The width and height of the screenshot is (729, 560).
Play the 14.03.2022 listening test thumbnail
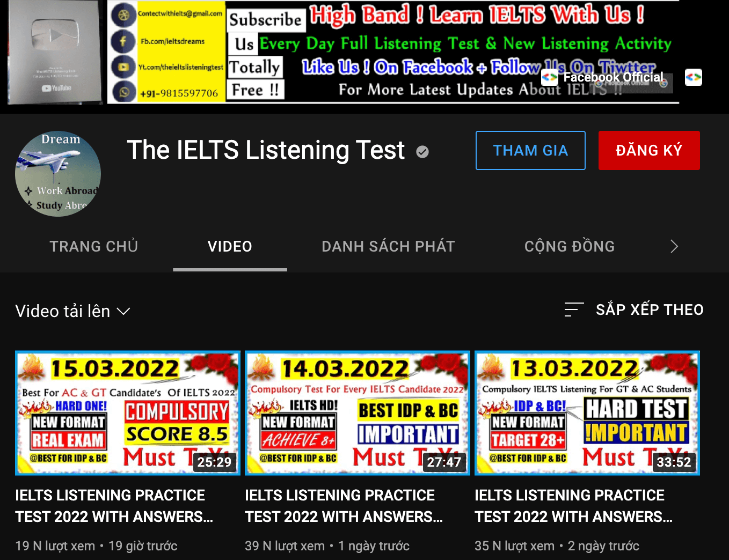[x=357, y=413]
